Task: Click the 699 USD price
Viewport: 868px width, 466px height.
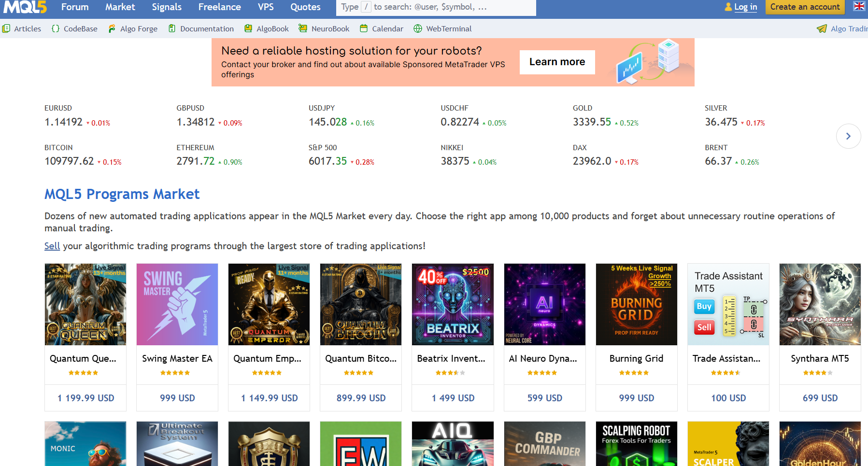Action: point(820,398)
